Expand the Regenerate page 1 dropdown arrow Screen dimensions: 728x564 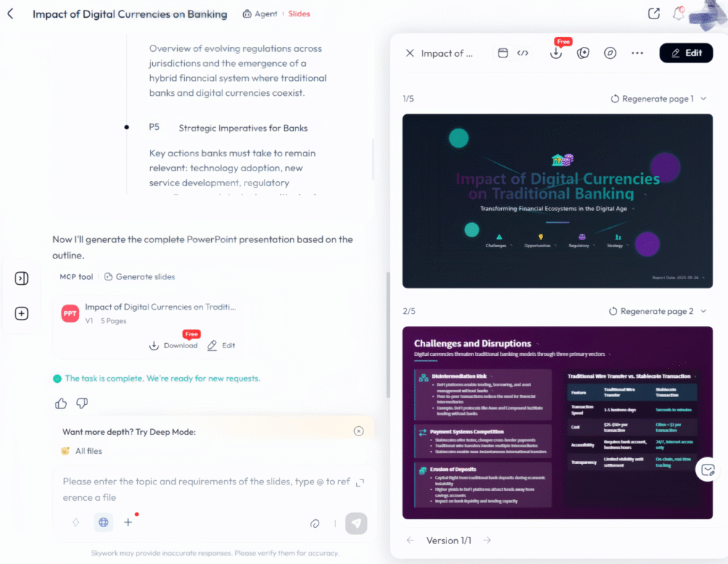tap(704, 99)
